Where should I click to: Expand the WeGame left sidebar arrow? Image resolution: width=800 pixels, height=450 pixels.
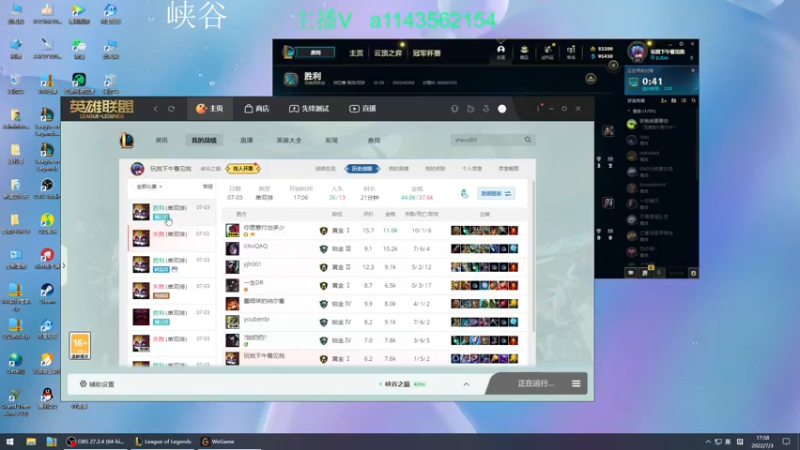point(64,265)
